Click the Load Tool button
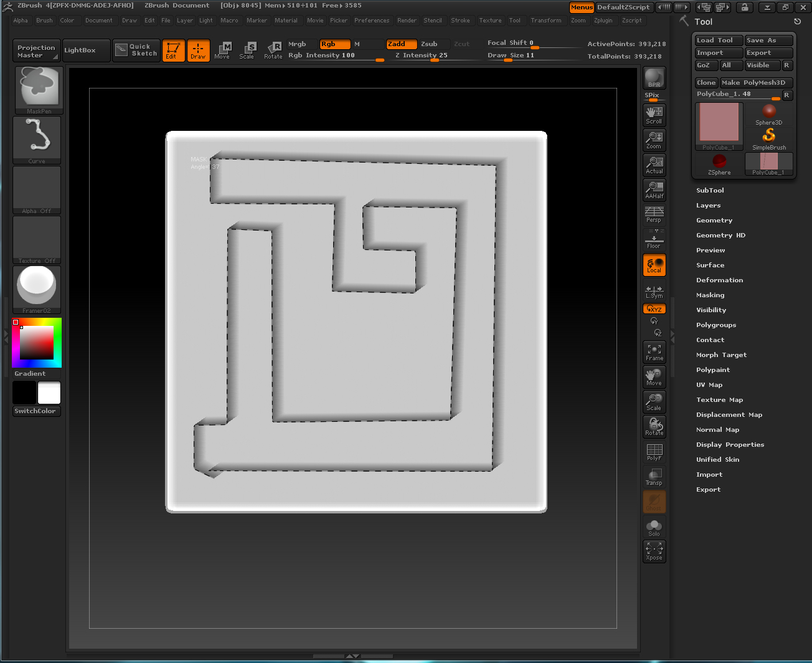 click(719, 41)
